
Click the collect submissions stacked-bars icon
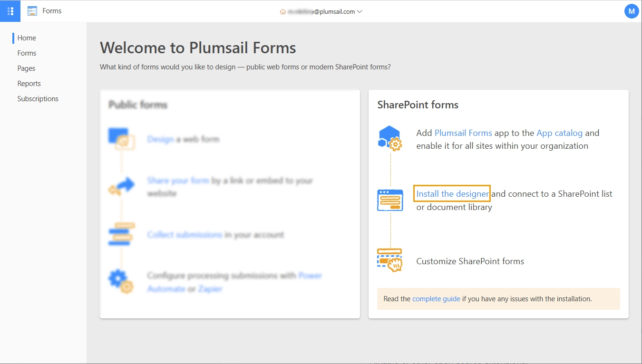[122, 234]
